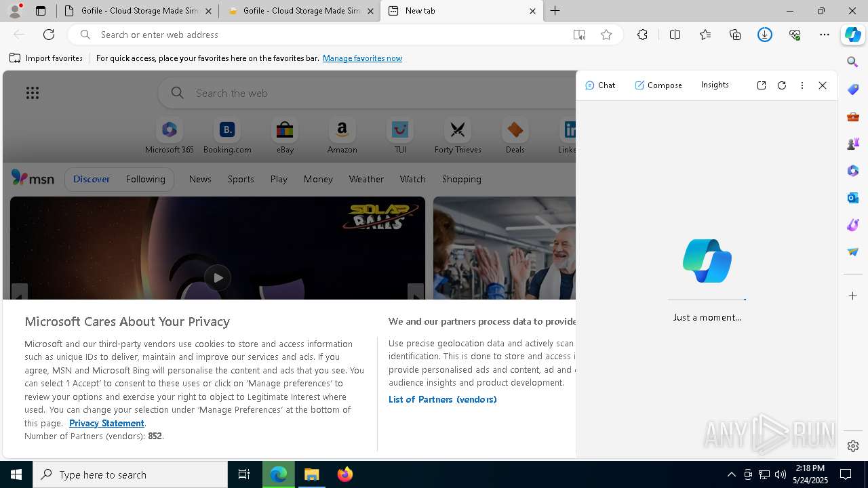Click Import favorites
Viewport: 868px width, 488px height.
pos(46,58)
